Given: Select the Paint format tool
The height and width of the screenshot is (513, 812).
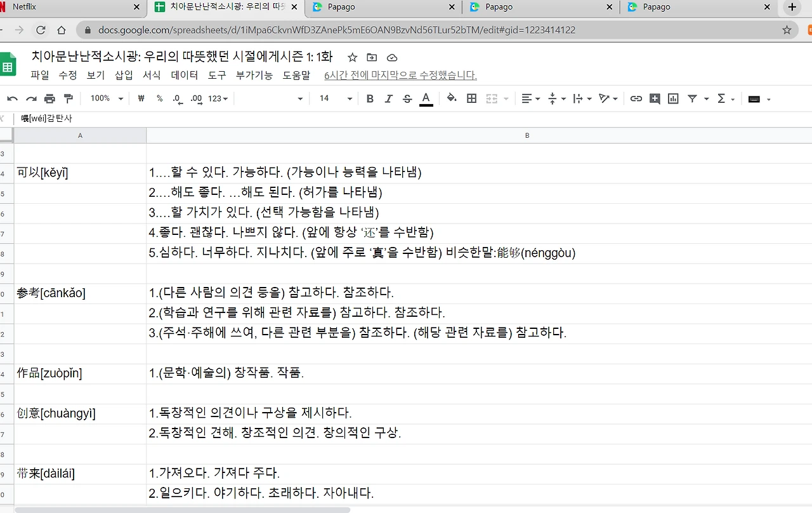Looking at the screenshot, I should [x=70, y=98].
